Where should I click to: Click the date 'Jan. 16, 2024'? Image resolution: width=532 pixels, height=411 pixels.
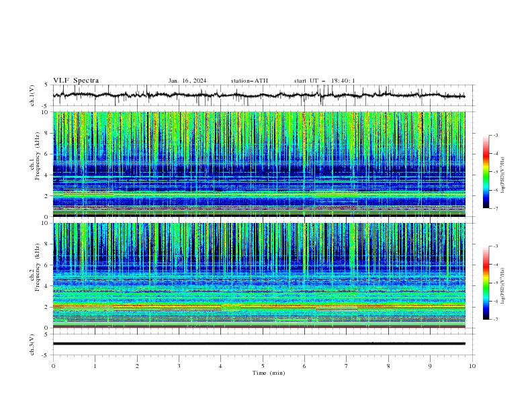[x=187, y=81]
